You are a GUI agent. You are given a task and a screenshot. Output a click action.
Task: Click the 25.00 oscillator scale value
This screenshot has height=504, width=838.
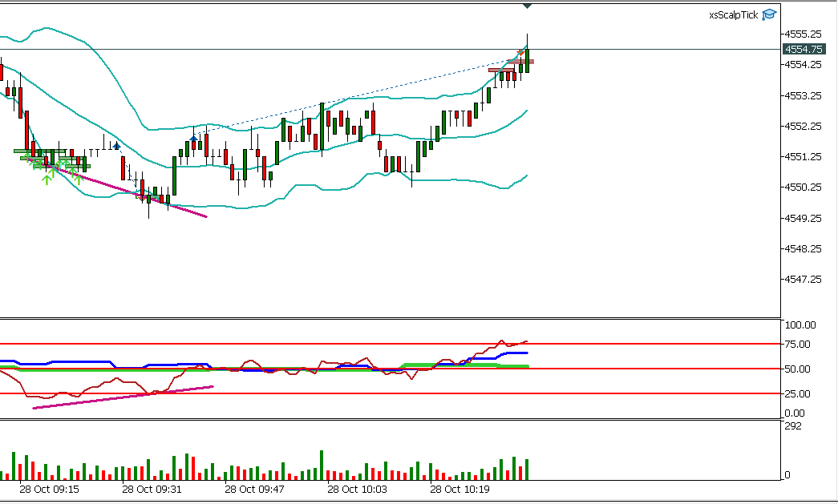(x=798, y=394)
